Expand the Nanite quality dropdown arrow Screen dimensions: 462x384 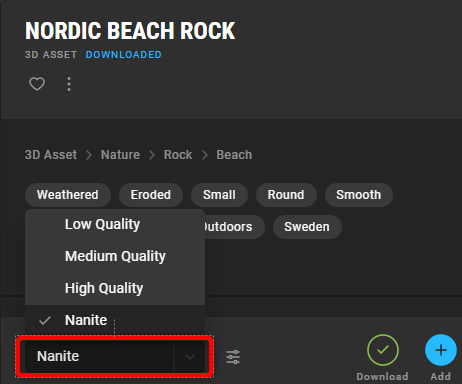pos(190,357)
